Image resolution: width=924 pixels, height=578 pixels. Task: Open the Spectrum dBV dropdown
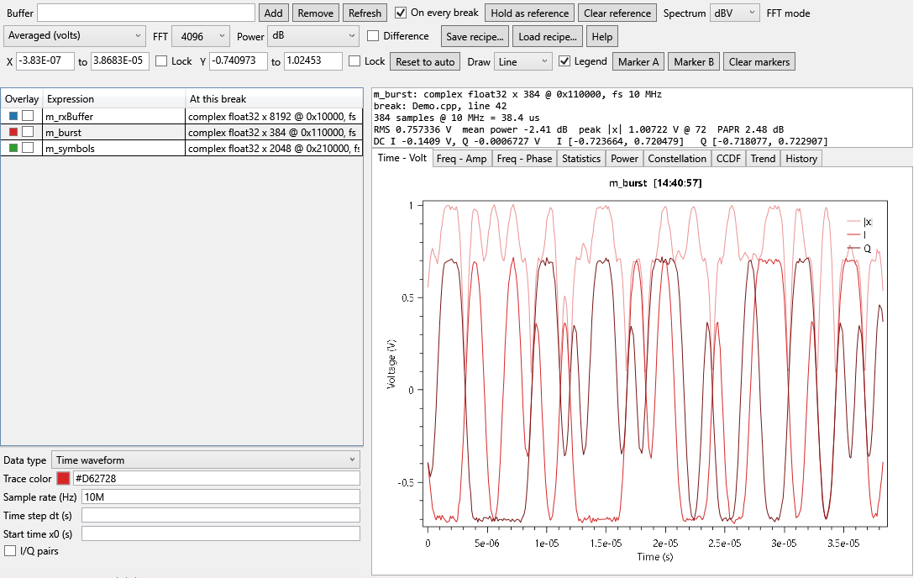pyautogui.click(x=735, y=13)
